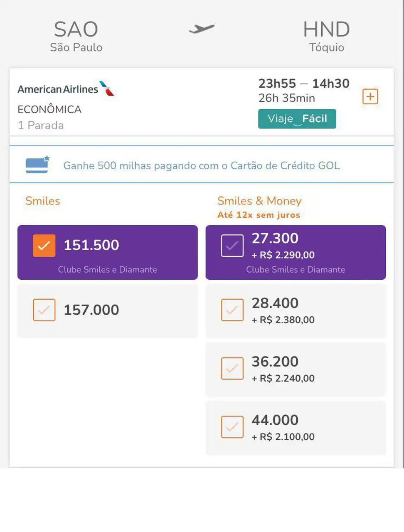
Task: Select the 28.400 + R$ 2.380,00 checkbox
Action: pos(232,310)
